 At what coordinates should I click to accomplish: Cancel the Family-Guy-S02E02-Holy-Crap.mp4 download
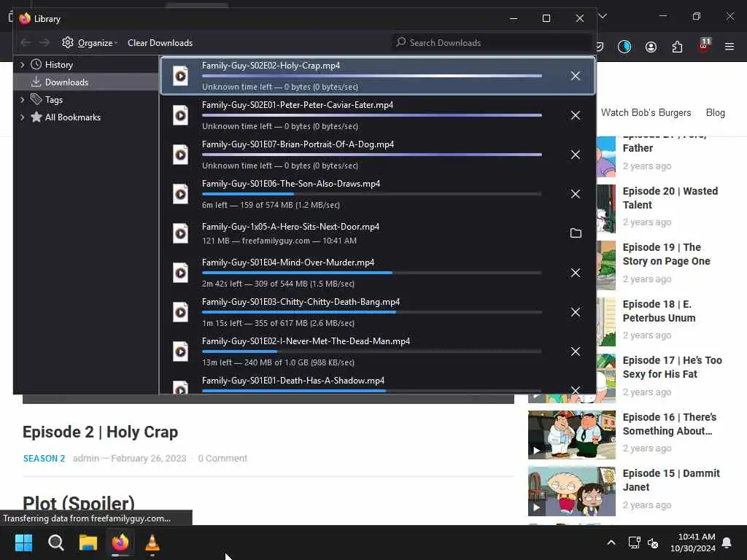(x=576, y=76)
